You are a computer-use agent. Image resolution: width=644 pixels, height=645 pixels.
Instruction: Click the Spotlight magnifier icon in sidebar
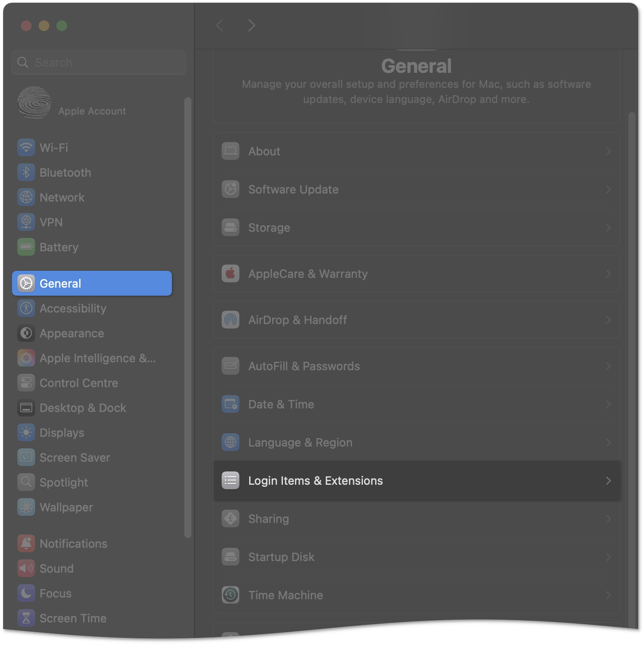(x=26, y=482)
